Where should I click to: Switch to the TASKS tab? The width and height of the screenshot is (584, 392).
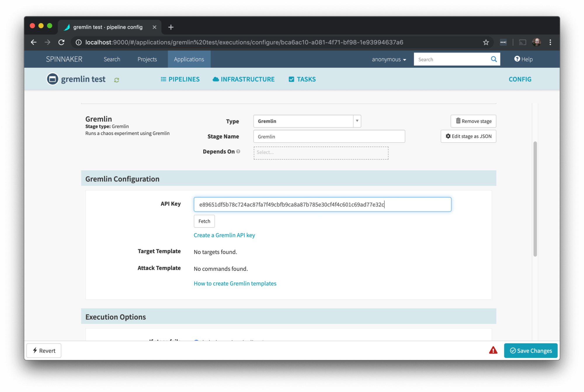tap(302, 79)
